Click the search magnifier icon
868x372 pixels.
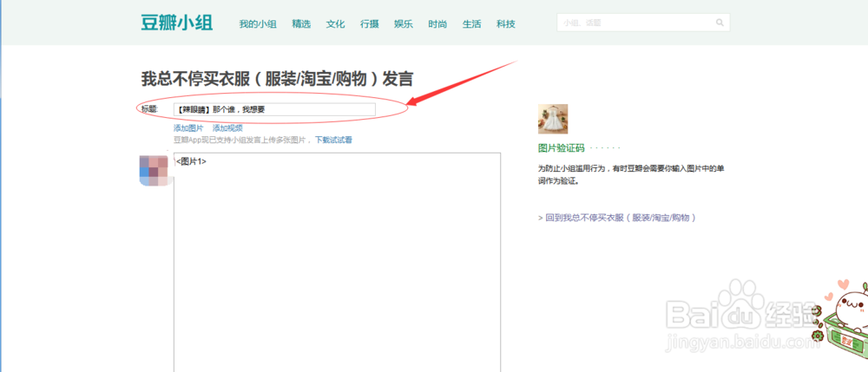720,23
